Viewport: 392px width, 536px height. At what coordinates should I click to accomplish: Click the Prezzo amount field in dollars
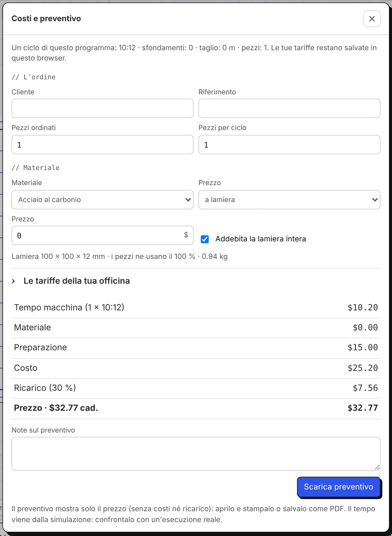coord(102,235)
